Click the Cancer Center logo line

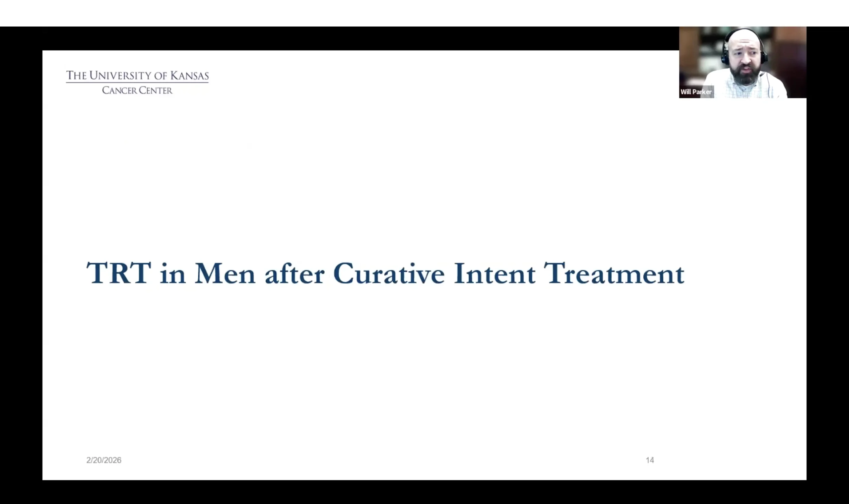137,90
